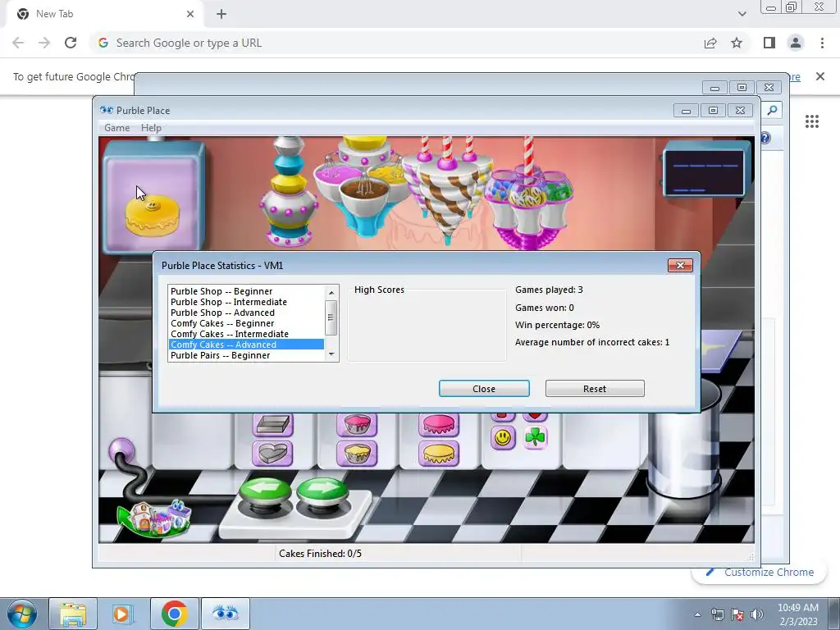Click the statistics list scroll-down arrow
840x630 pixels.
point(331,354)
